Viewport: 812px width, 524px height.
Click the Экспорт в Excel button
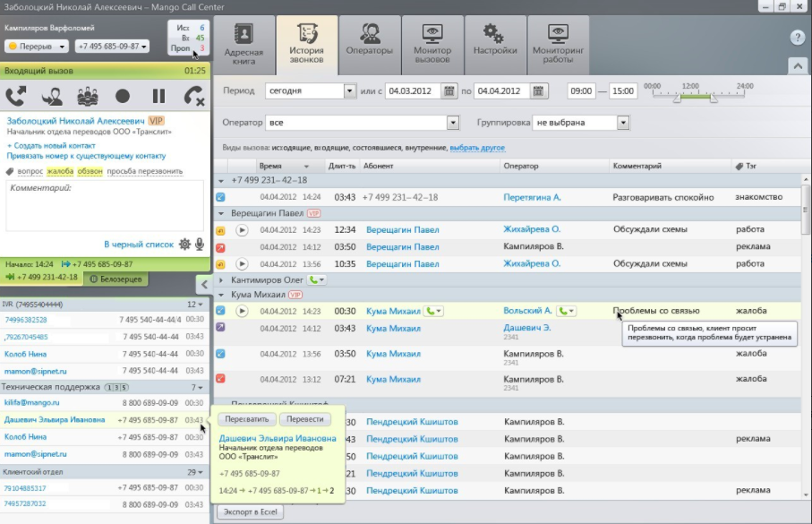coord(250,512)
